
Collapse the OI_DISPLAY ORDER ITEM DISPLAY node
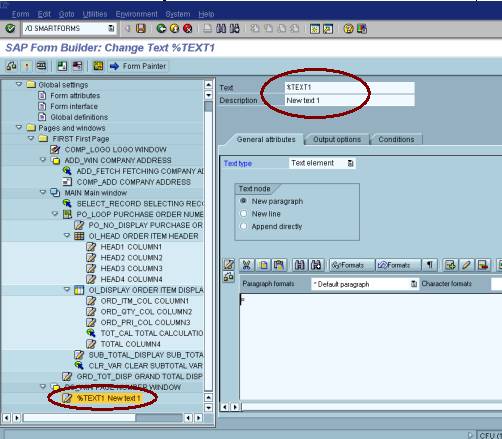(67, 289)
